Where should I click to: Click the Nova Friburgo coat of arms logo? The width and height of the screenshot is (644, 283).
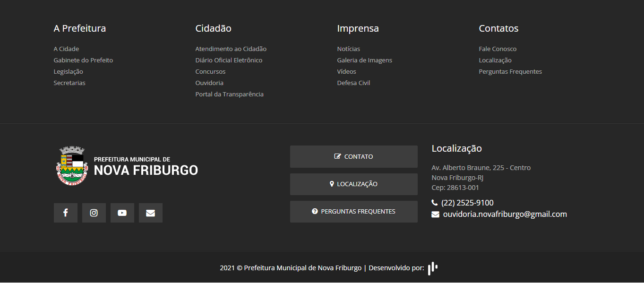point(72,165)
